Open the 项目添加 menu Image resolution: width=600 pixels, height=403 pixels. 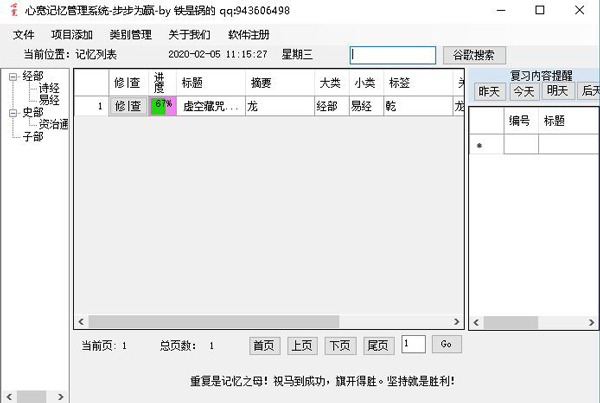point(71,35)
